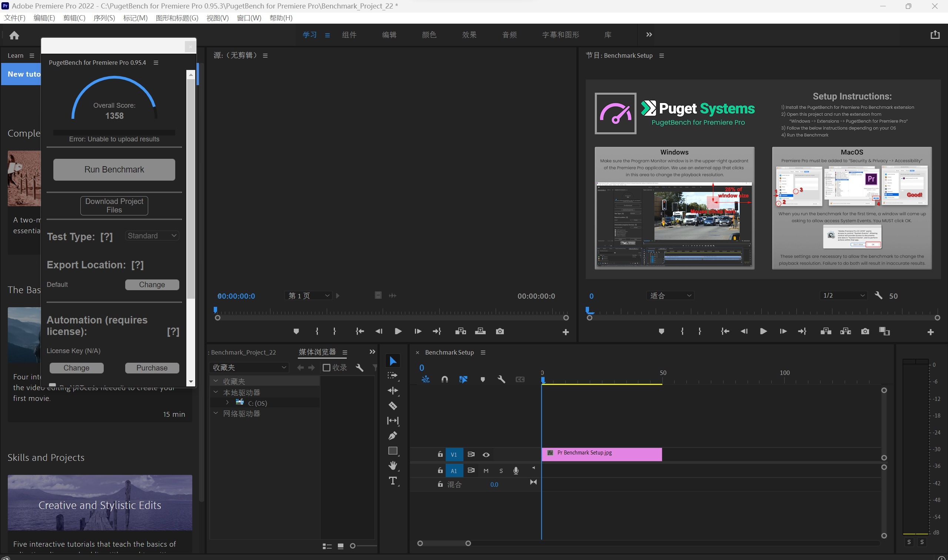Click Download Project Files button

114,206
